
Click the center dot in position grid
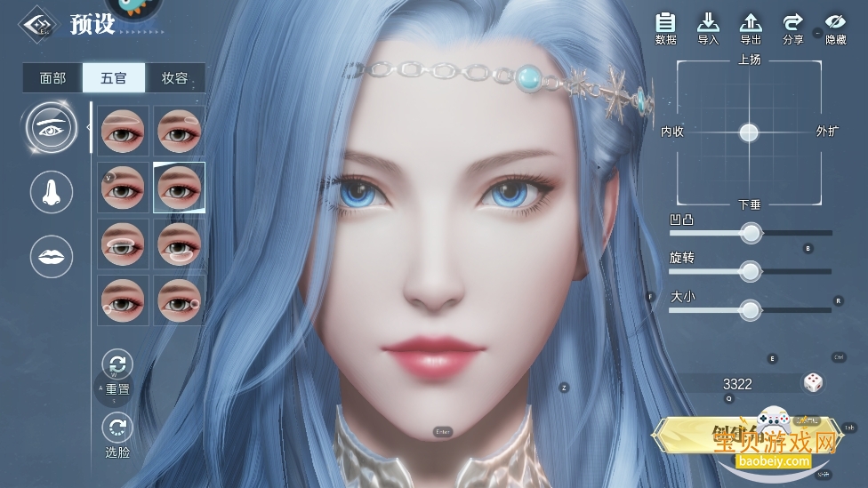[x=749, y=132]
